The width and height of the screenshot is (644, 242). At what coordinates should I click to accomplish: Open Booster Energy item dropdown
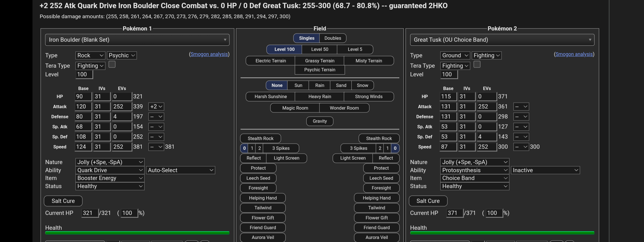tap(110, 178)
